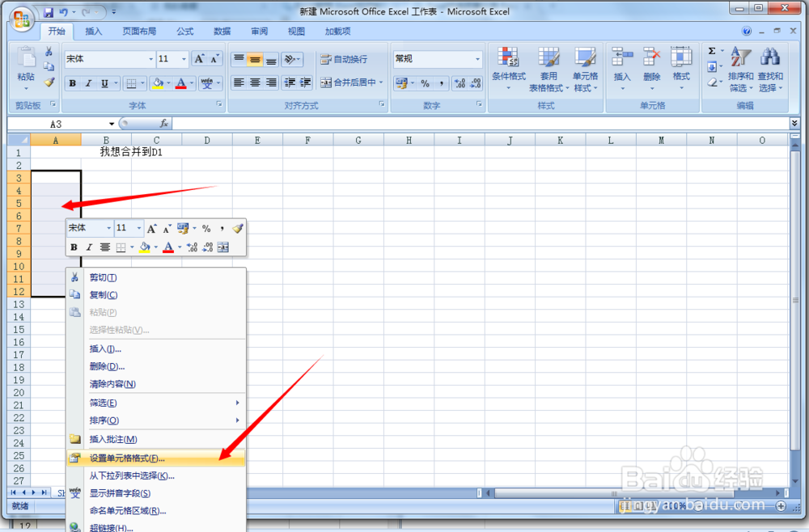The image size is (809, 532).
Task: Open ribbon font color dropdown arrow
Action: (x=192, y=83)
